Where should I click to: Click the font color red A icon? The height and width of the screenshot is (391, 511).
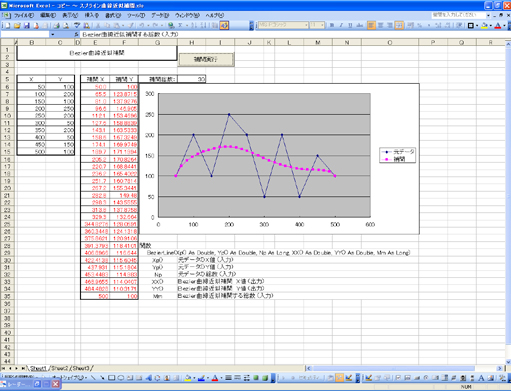[498, 25]
